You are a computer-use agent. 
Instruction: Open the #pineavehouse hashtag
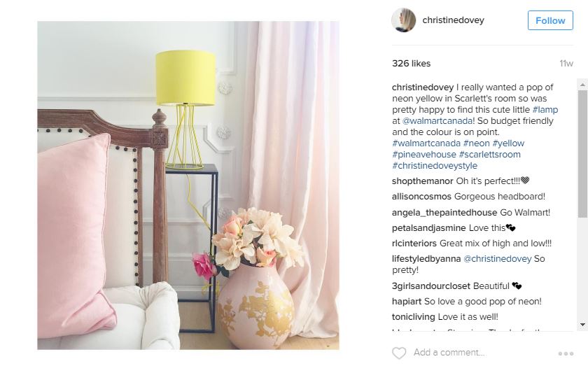tap(423, 155)
